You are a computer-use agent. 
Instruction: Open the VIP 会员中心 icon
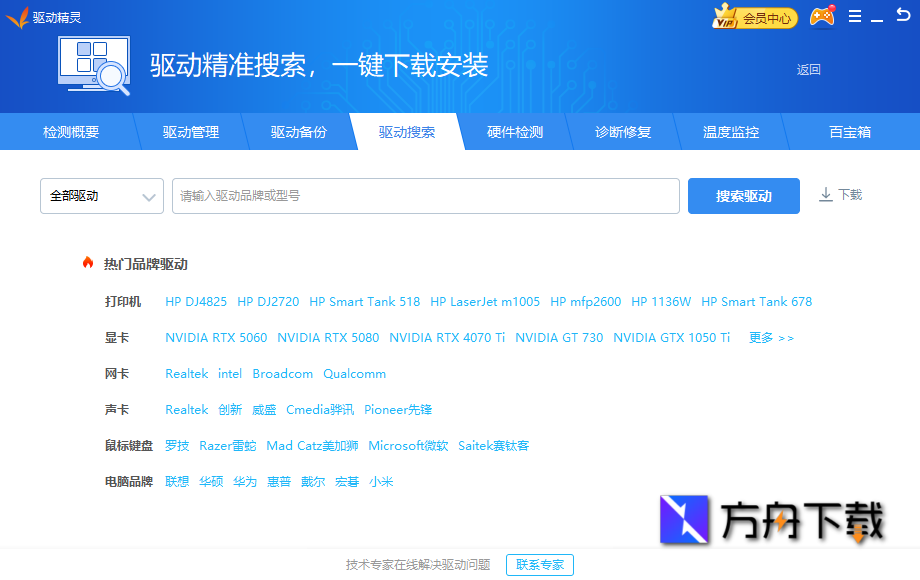click(754, 17)
